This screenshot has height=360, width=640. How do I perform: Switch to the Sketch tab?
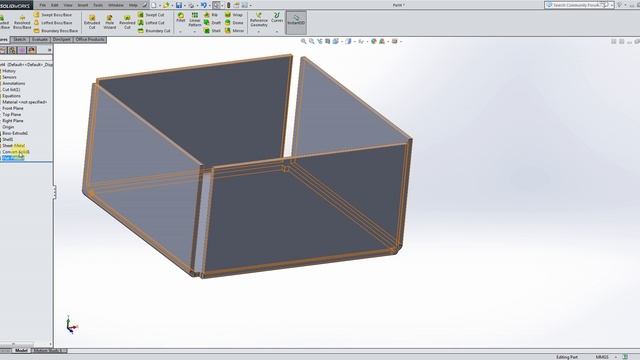(x=19, y=40)
